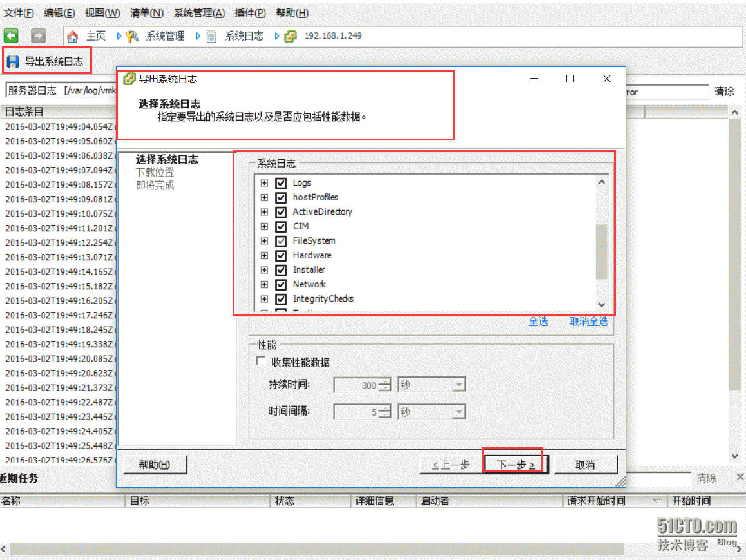The width and height of the screenshot is (746, 560).
Task: Expand the Logs tree node
Action: pyautogui.click(x=264, y=183)
